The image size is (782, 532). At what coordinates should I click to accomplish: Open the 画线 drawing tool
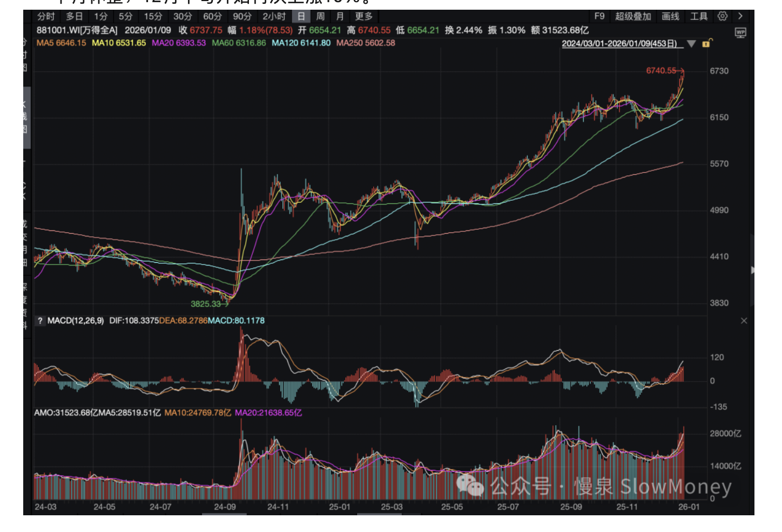[671, 16]
